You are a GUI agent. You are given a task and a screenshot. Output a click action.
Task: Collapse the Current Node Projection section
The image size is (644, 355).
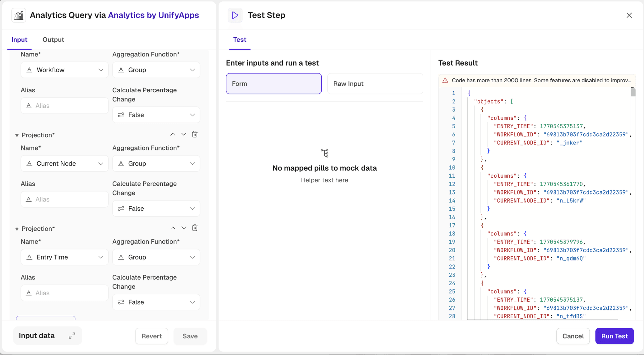coord(17,135)
